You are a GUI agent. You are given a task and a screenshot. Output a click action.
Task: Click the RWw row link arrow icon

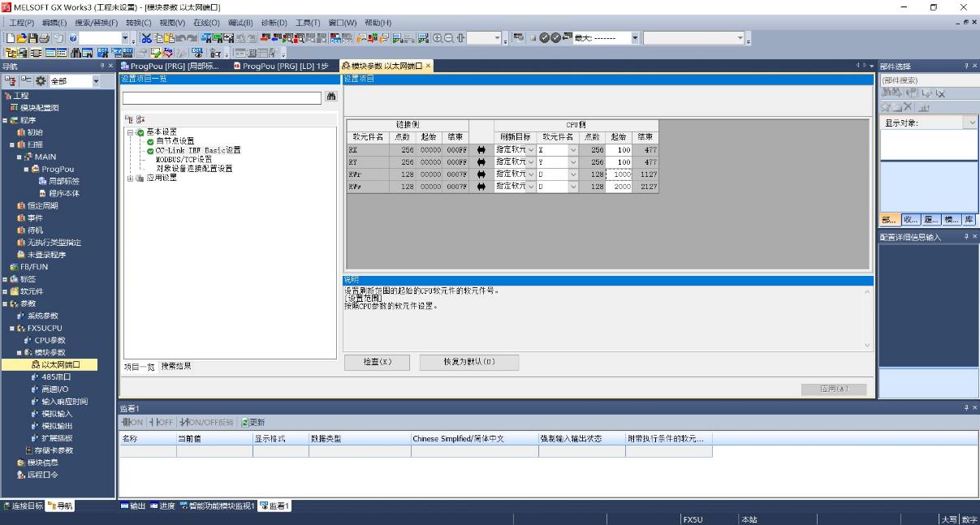coord(481,187)
